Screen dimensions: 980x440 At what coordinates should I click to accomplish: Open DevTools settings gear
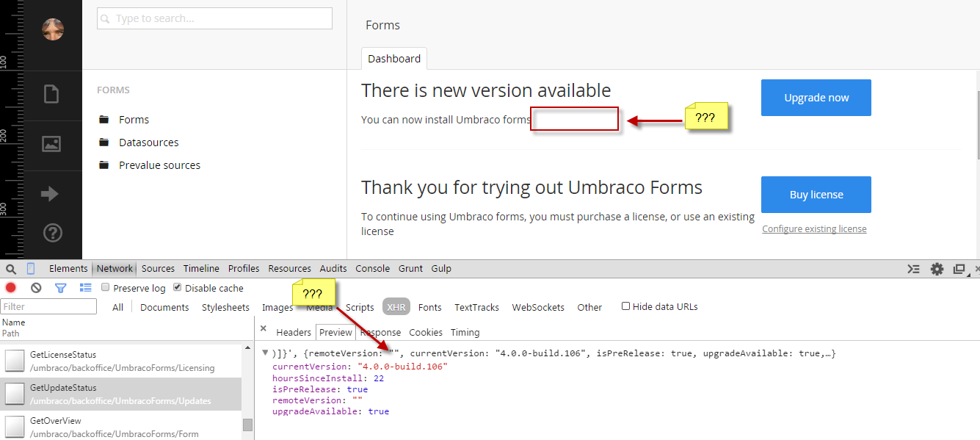[x=937, y=269]
